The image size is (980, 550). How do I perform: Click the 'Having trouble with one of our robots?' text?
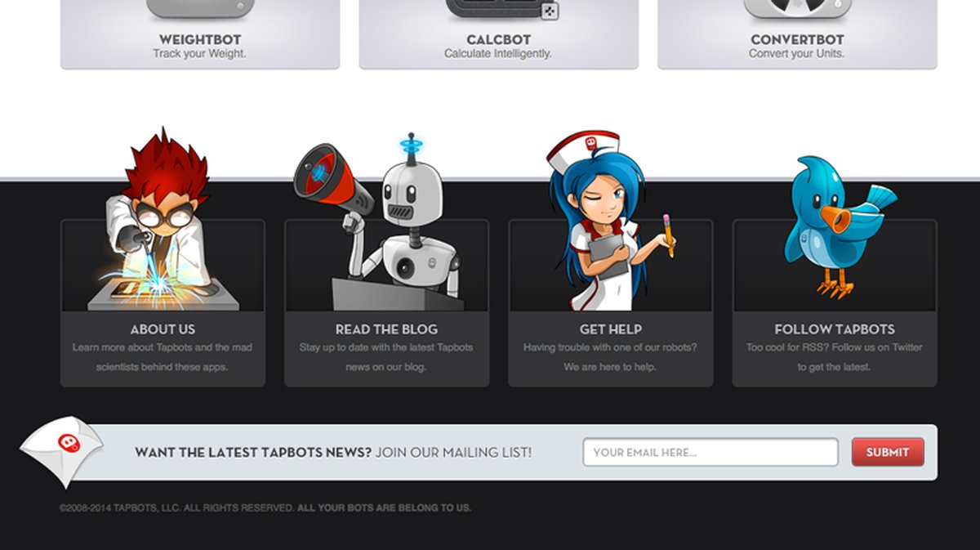pyautogui.click(x=610, y=347)
